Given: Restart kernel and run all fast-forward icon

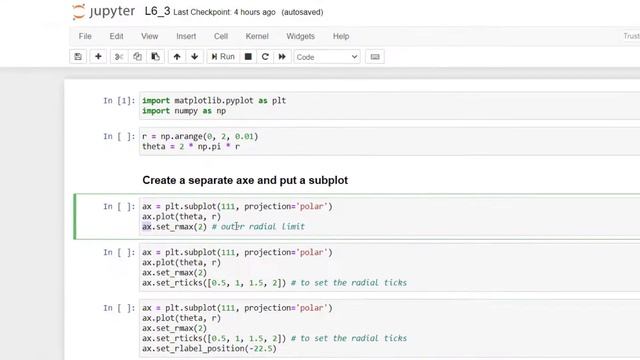Looking at the screenshot, I should point(282,57).
